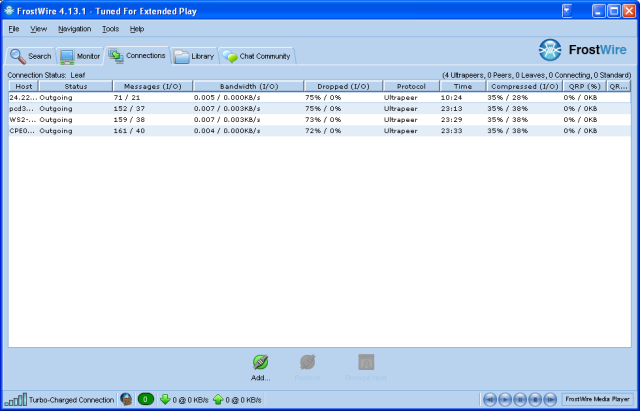Click the dropped value 72% / 0%
Viewport: 640px width, 411px height.
[x=323, y=131]
